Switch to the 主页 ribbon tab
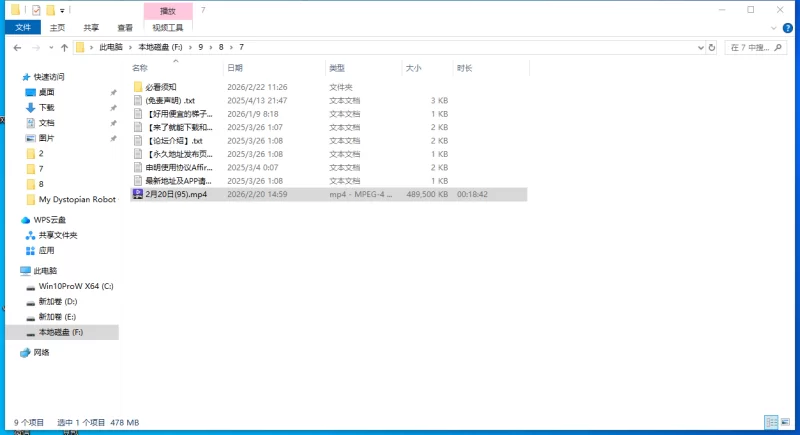Image resolution: width=800 pixels, height=435 pixels. [x=57, y=28]
